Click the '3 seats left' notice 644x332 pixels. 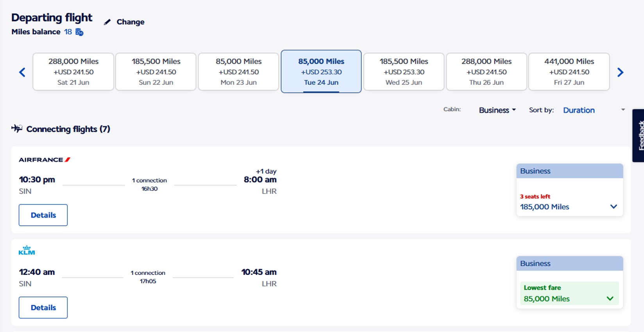(535, 196)
